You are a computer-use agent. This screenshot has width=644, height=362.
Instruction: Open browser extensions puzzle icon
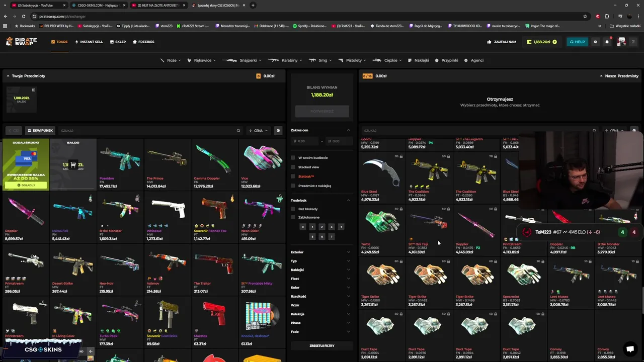coord(607,16)
